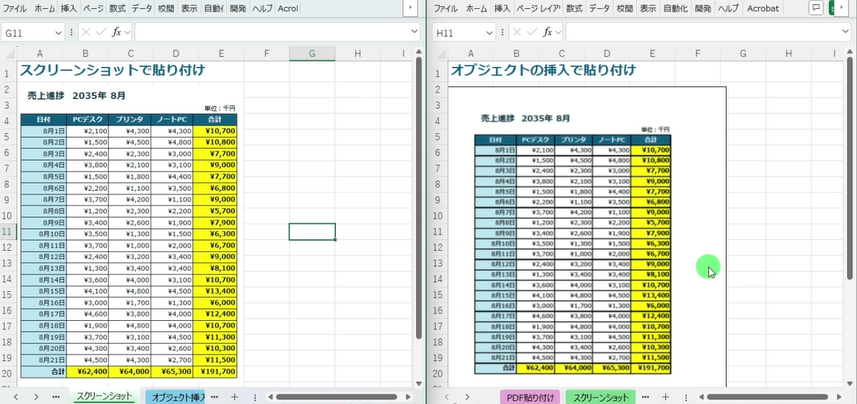Viewport: 857px width, 404px height.
Task: Click left horizontal scrollbar's right arrow
Action: point(408,397)
